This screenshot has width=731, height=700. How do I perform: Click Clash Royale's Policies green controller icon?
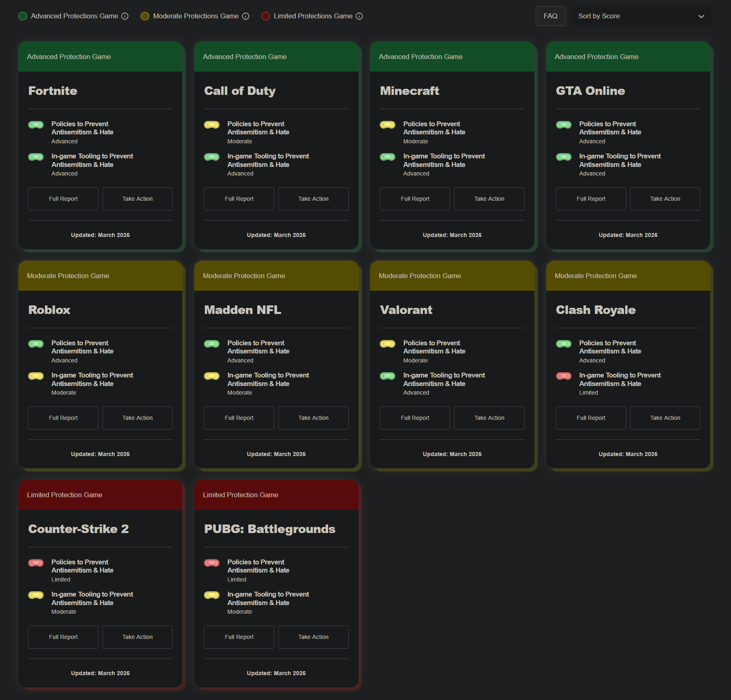(564, 344)
